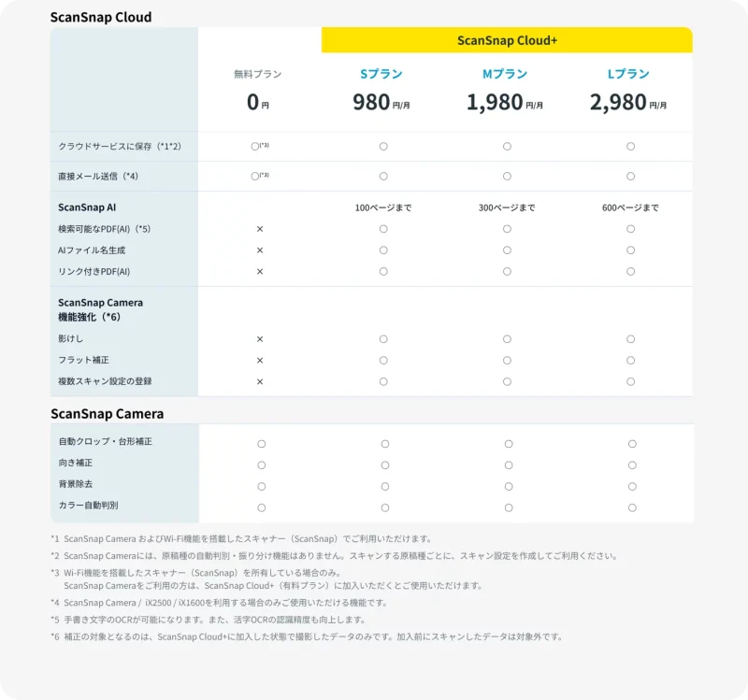The height and width of the screenshot is (700, 748).
Task: Click the フラット補正 row label
Action: coord(83,360)
